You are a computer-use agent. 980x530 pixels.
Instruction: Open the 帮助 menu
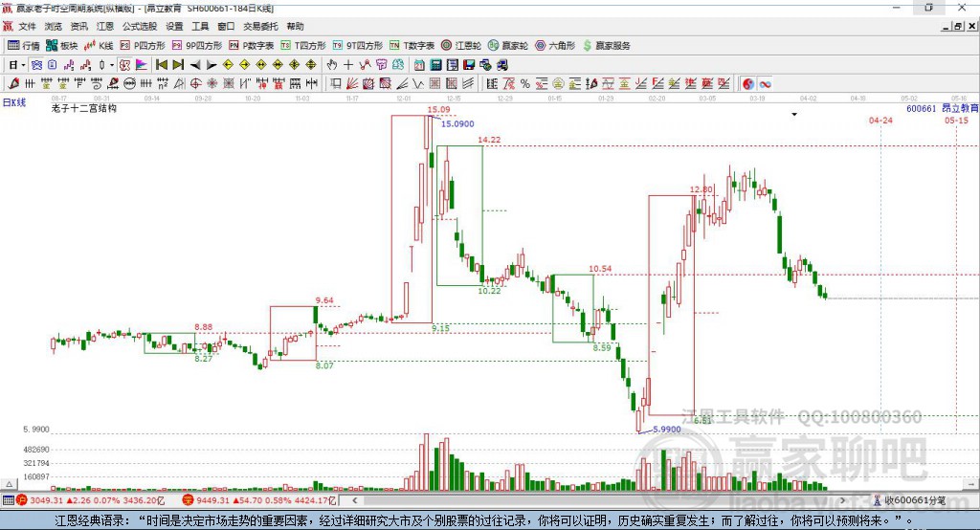click(295, 26)
